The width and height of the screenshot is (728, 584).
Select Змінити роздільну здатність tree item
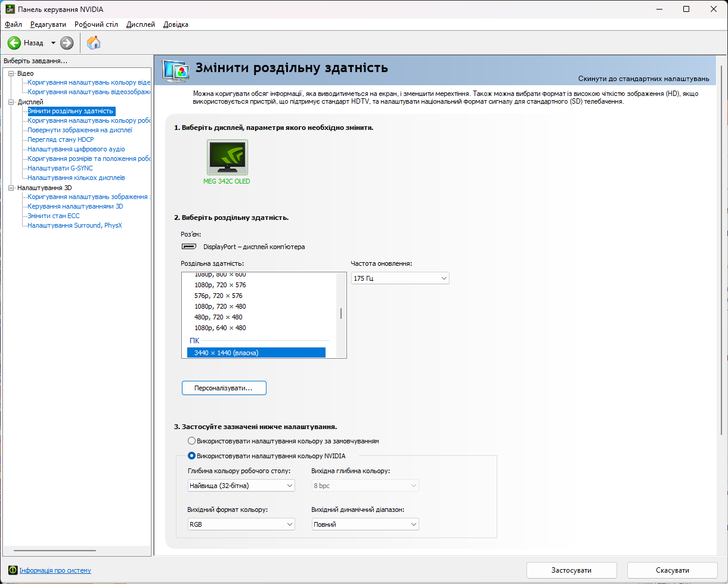tap(70, 111)
